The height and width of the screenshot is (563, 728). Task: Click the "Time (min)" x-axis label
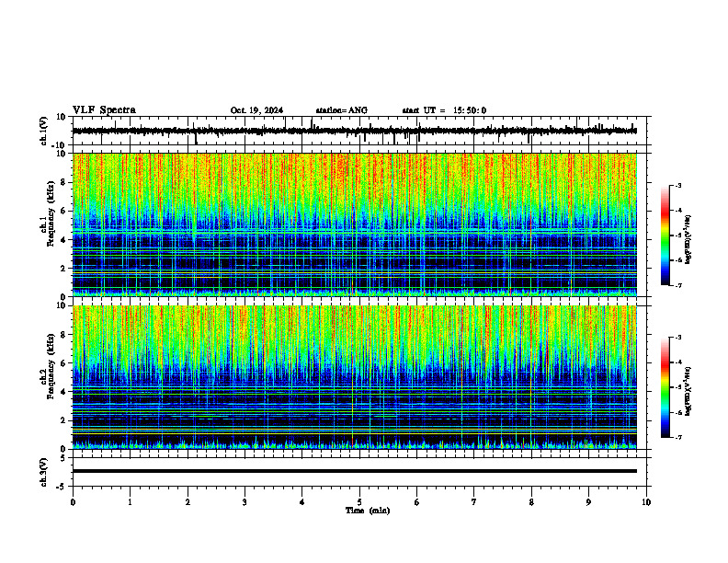[x=368, y=511]
